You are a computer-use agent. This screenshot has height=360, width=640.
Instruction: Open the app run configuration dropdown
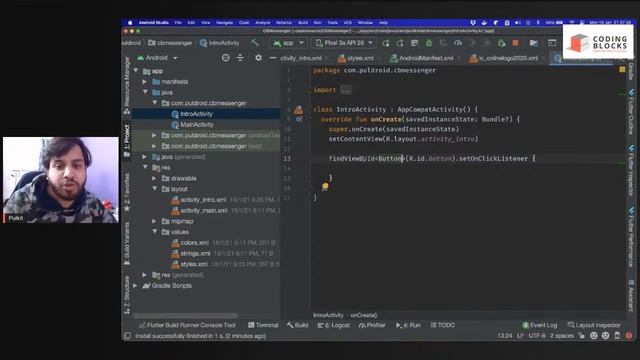[289, 43]
